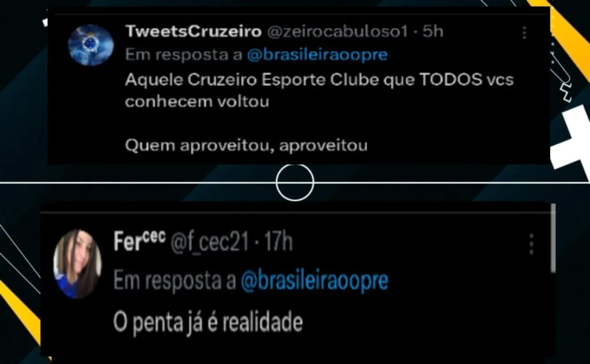Click @brasileiraoopre mention in second tweet
This screenshot has width=590, height=364.
(314, 280)
